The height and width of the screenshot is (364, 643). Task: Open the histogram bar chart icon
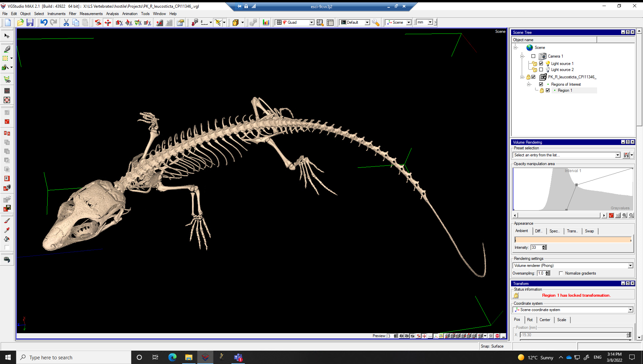(266, 22)
